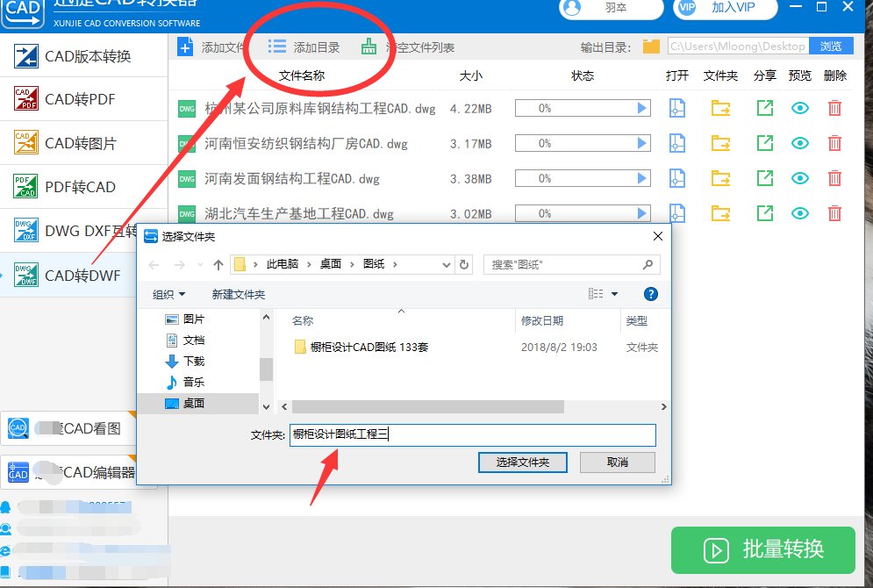Screen dimensions: 873x588
Task: Delete 湖北汽车生产基地工程CAD.dwg with trash icon
Action: point(834,213)
